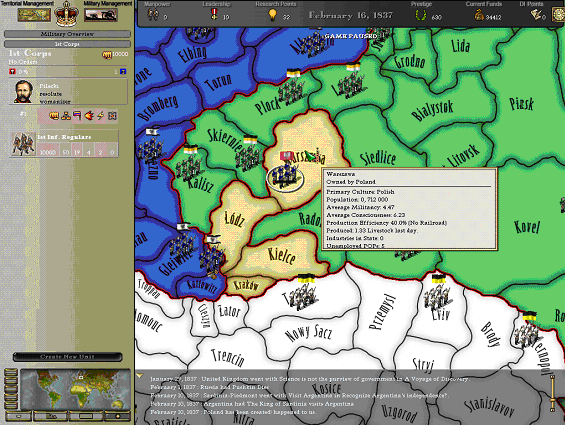The image size is (565, 427).
Task: Click the Leadership medal icon
Action: [214, 14]
